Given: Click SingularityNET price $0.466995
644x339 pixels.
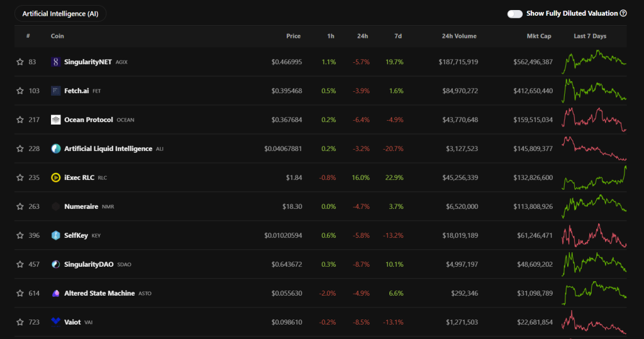Looking at the screenshot, I should tap(287, 62).
